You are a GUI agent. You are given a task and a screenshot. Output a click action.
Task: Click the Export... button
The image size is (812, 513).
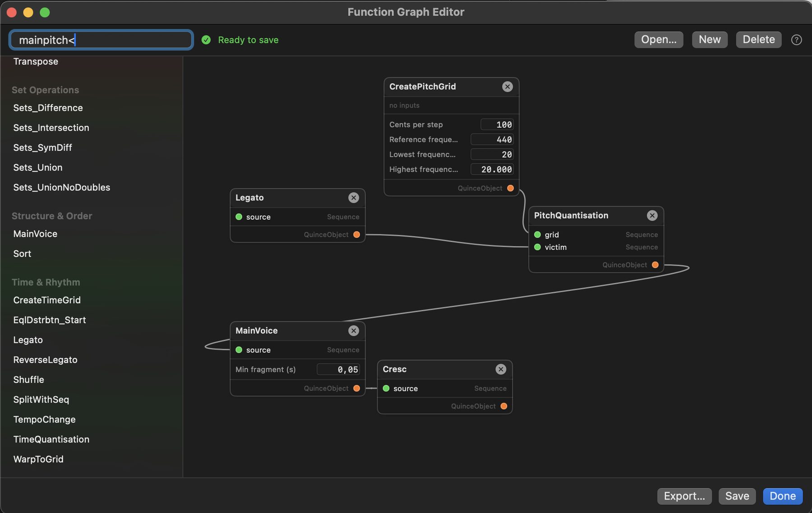tap(684, 496)
